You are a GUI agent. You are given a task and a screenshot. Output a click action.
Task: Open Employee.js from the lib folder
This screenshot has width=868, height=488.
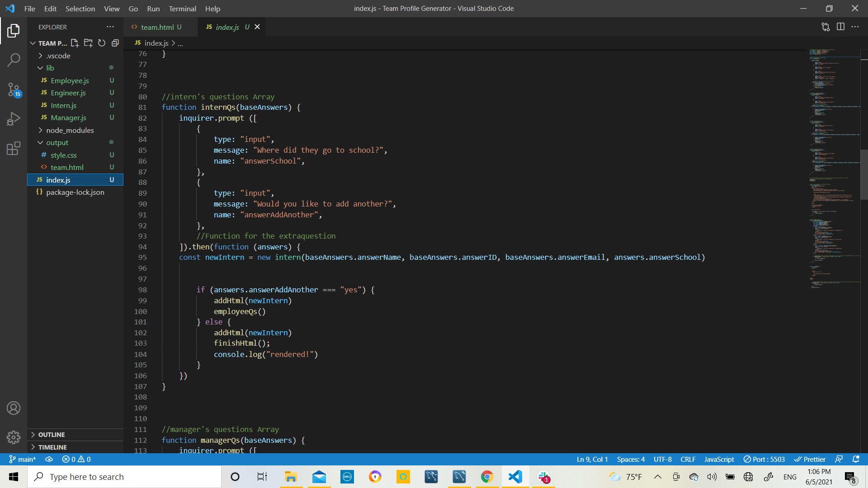75,80
